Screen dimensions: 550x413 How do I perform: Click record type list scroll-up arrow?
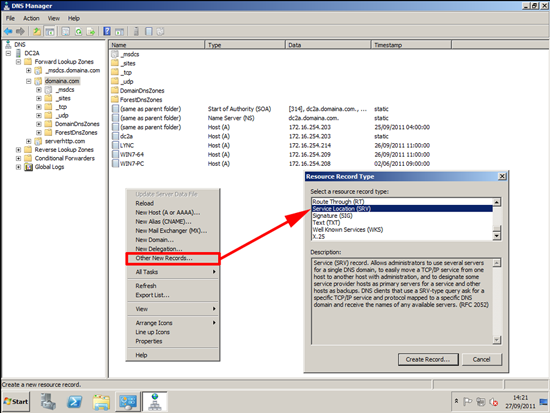click(x=497, y=202)
